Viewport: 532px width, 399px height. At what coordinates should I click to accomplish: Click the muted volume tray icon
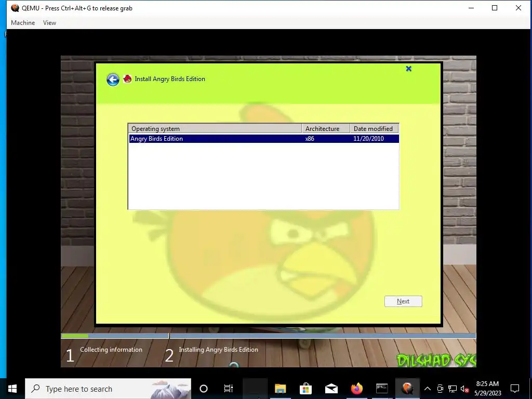pos(464,389)
